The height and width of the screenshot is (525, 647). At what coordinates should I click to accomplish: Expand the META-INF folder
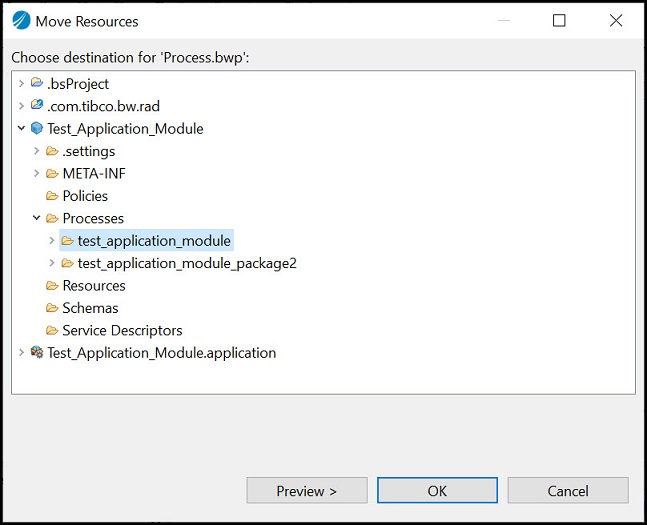click(x=36, y=173)
